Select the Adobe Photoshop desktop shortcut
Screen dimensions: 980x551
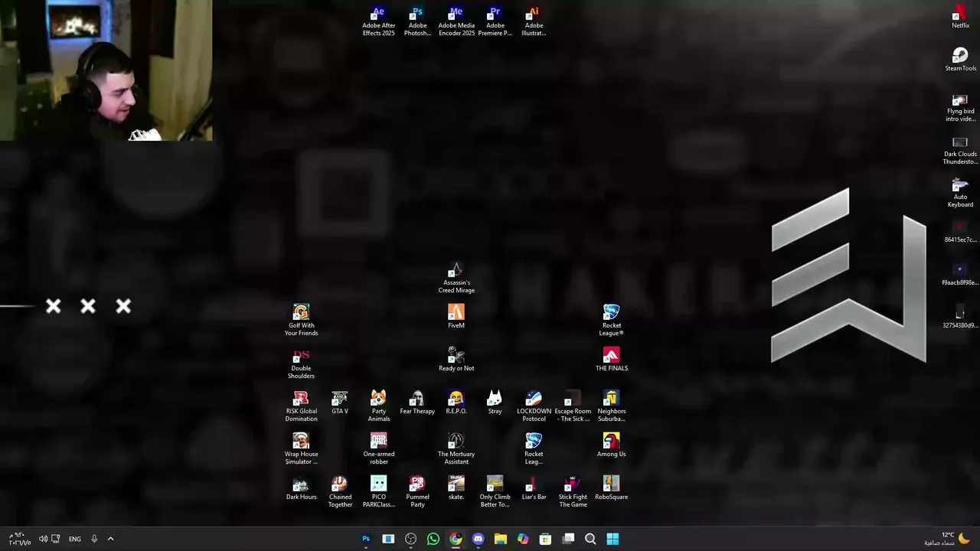tap(417, 21)
